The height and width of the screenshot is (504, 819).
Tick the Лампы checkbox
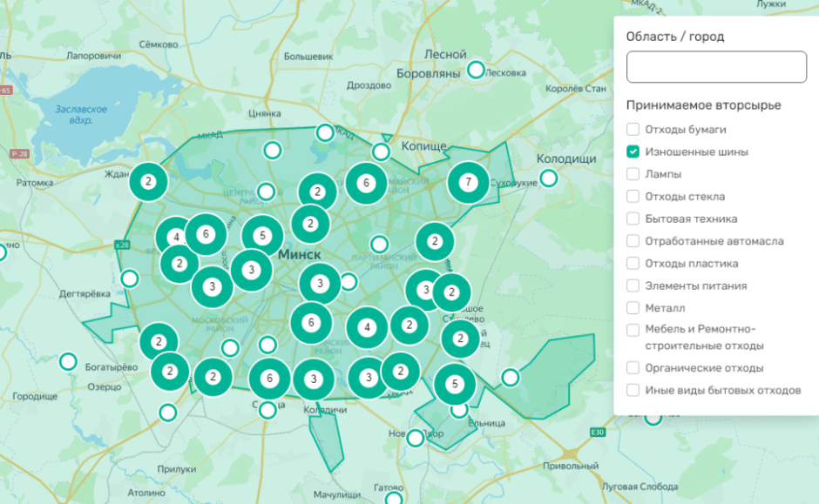(x=633, y=174)
